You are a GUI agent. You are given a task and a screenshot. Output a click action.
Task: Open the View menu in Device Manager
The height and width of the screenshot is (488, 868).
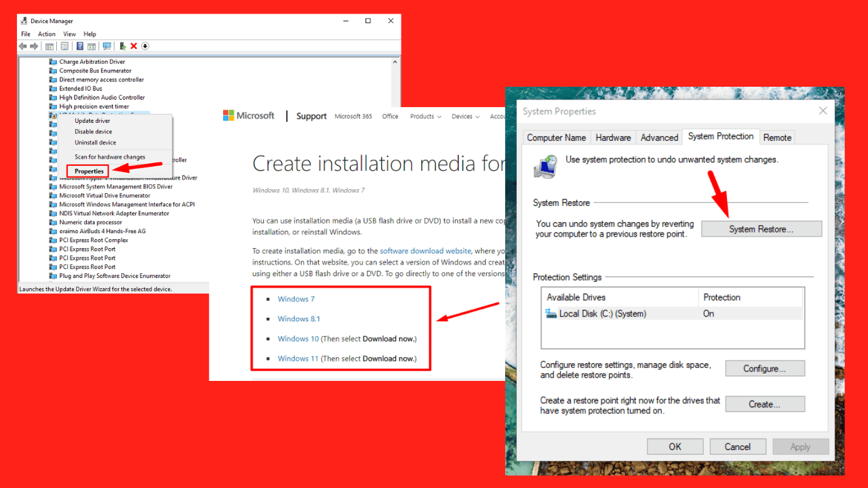(69, 34)
